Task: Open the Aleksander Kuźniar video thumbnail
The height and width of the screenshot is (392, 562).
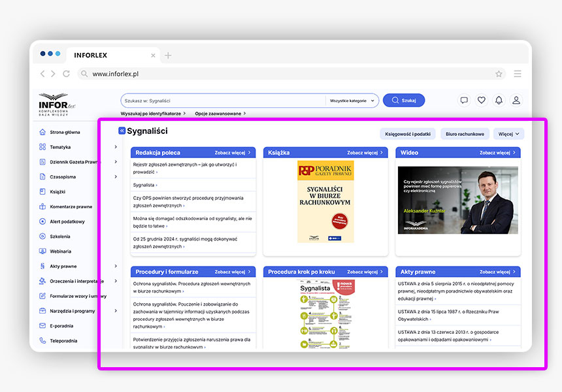Action: click(457, 200)
